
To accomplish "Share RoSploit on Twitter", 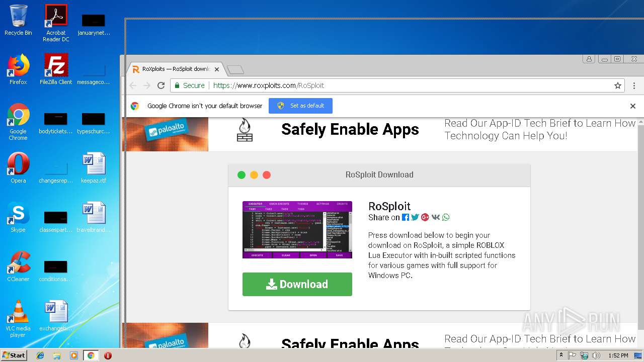I will pos(415,217).
